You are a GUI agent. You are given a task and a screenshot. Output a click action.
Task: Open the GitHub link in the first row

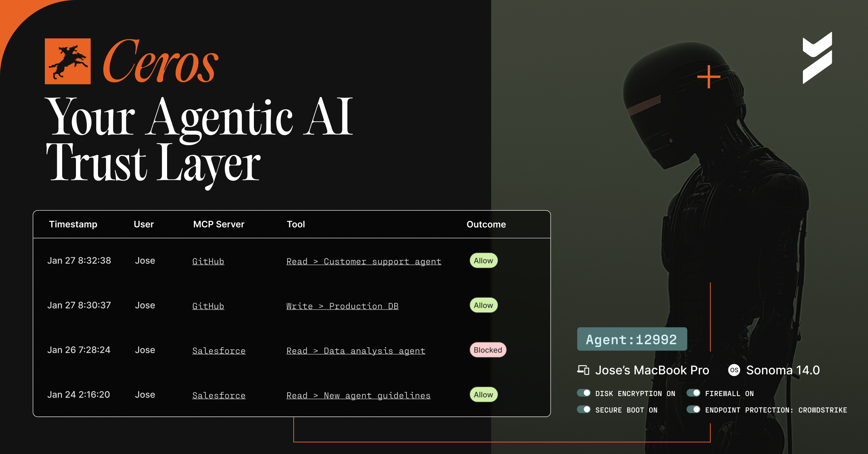[x=208, y=261]
